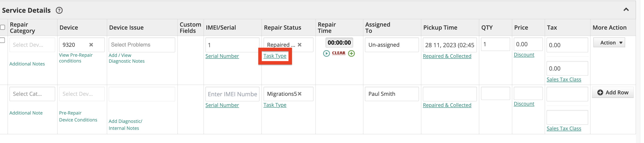Add time with the green plus icon
The height and width of the screenshot is (143, 644).
(351, 53)
